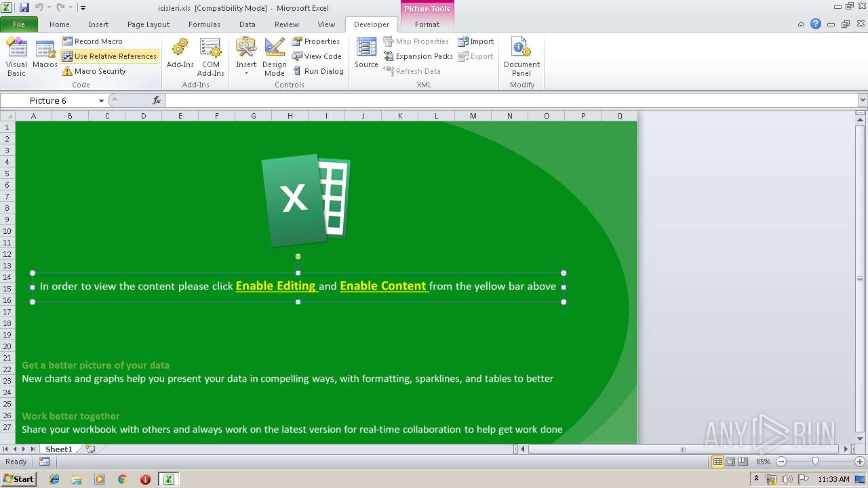Switch to the View tab
This screenshot has width=868, height=488.
click(326, 24)
